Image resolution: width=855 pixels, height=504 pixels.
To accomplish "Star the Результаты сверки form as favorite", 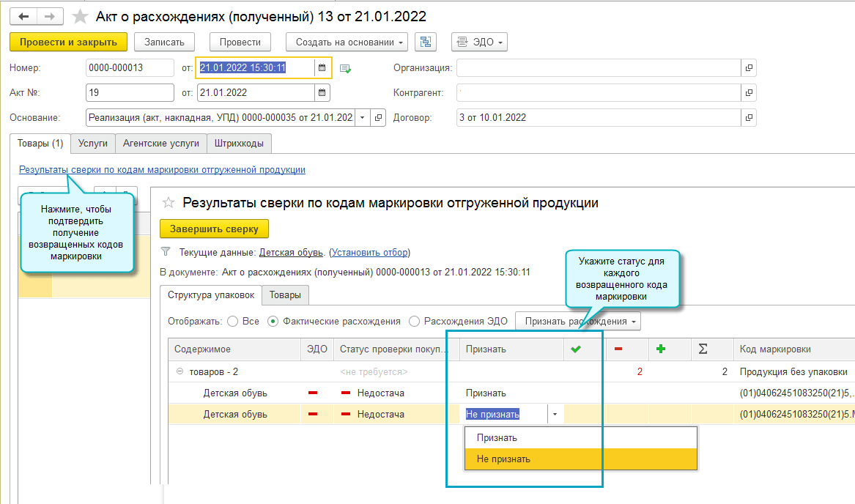I will pyautogui.click(x=169, y=203).
